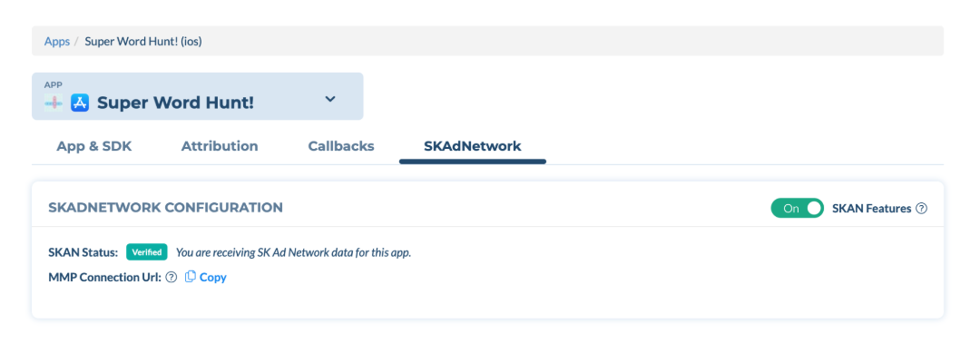Toggle the SKAN Features switch off
This screenshot has height=344, width=980.
point(797,208)
